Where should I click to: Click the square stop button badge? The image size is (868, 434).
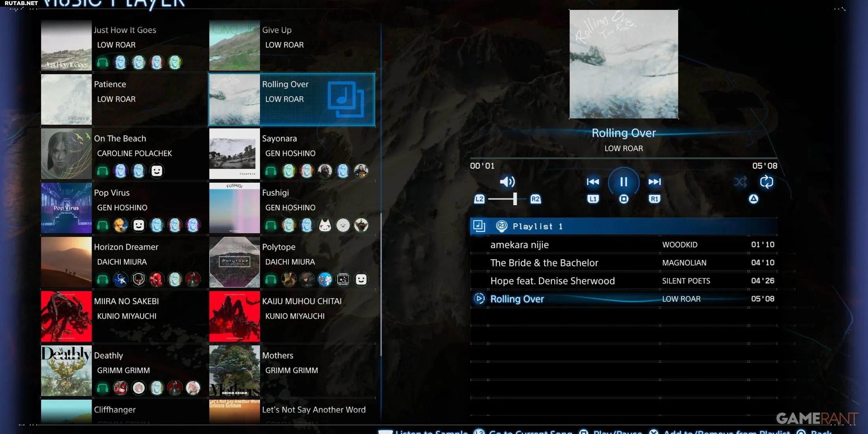click(x=624, y=199)
